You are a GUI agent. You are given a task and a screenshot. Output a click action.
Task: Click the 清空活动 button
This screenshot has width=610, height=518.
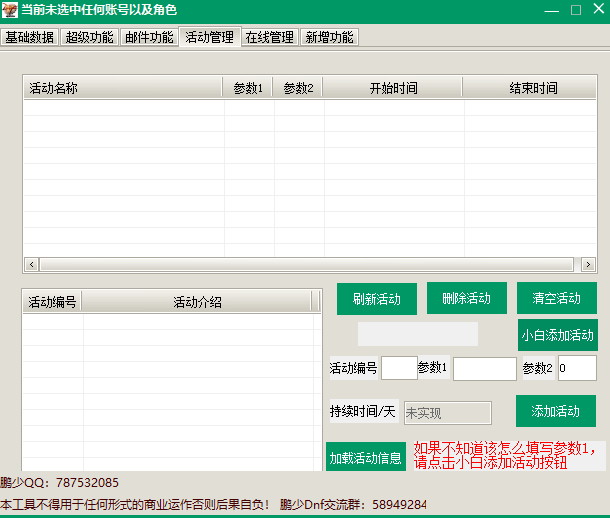point(556,299)
